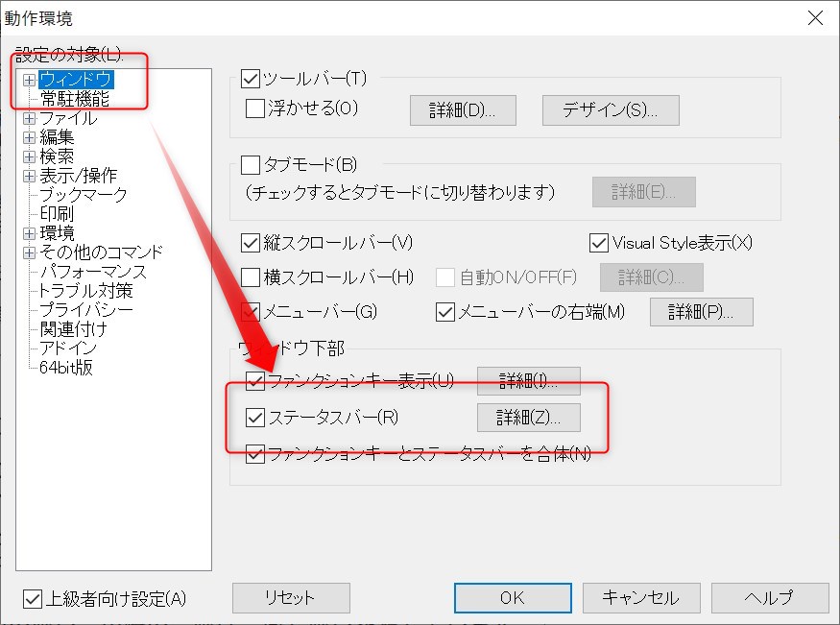Select 64bit版 in the settings tree
840x625 pixels.
point(66,368)
